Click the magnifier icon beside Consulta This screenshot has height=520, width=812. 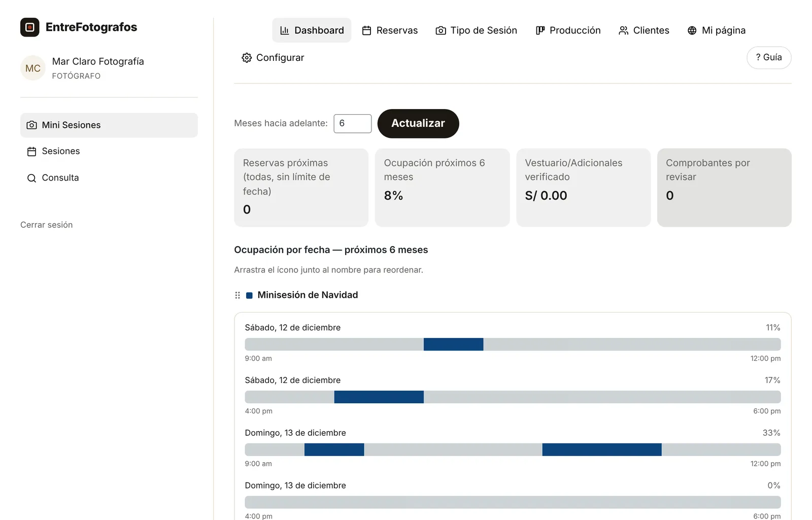31,178
